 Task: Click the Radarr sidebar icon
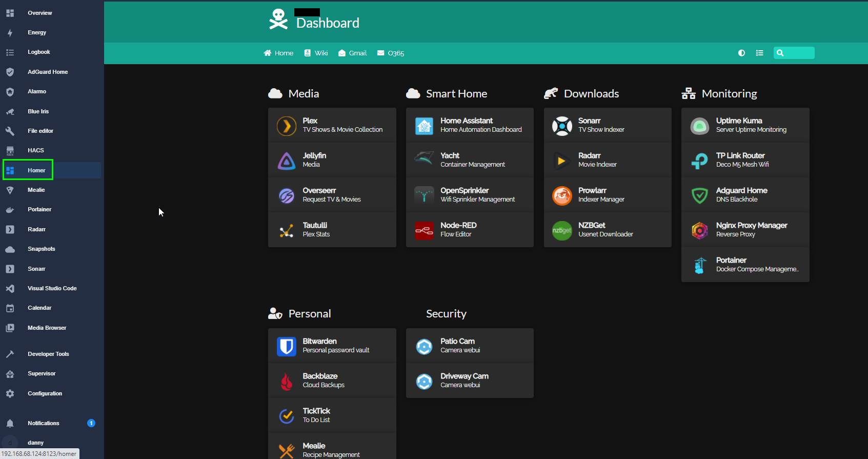(x=10, y=229)
